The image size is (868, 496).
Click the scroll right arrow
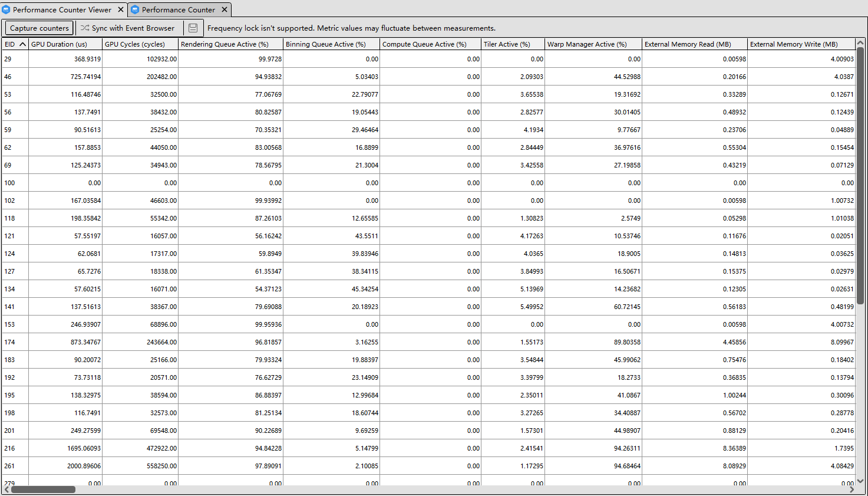click(851, 490)
